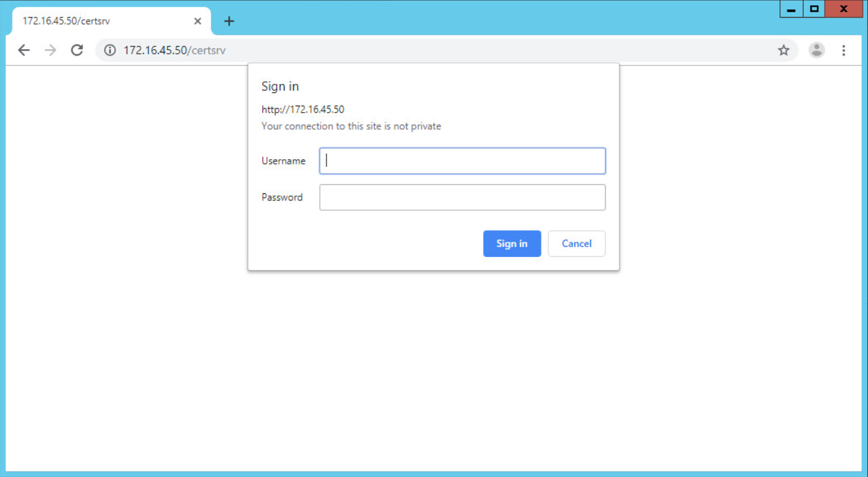Click the back navigation arrow

tap(24, 50)
